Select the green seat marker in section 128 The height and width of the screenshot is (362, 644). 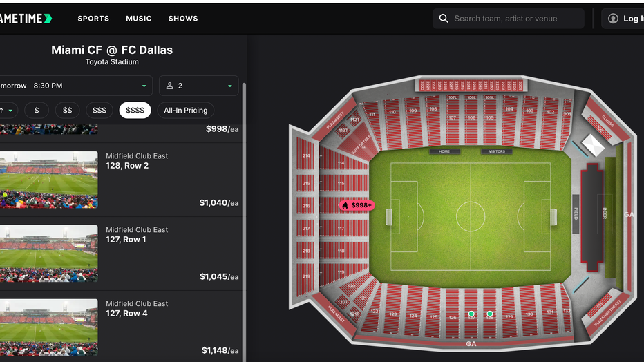(x=490, y=314)
